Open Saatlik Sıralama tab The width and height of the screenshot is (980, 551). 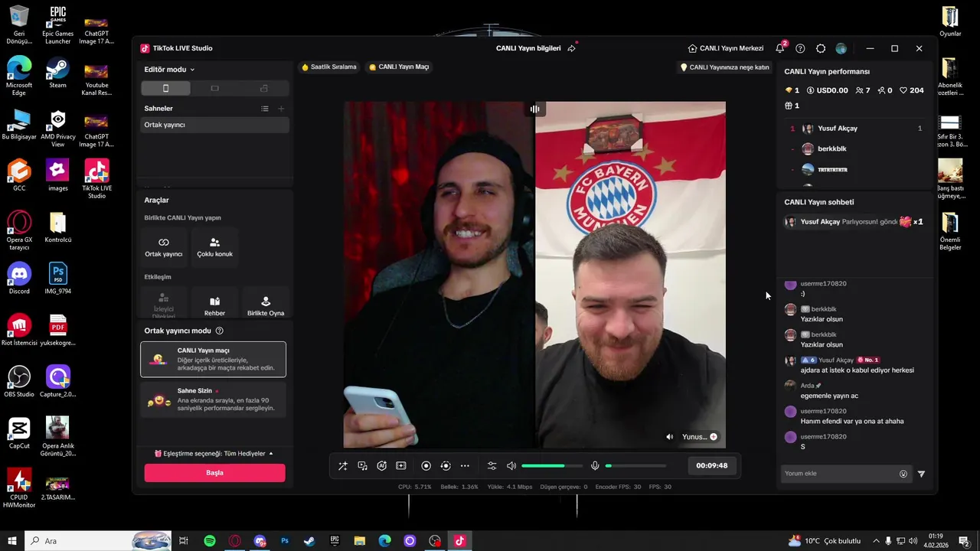[x=329, y=67]
